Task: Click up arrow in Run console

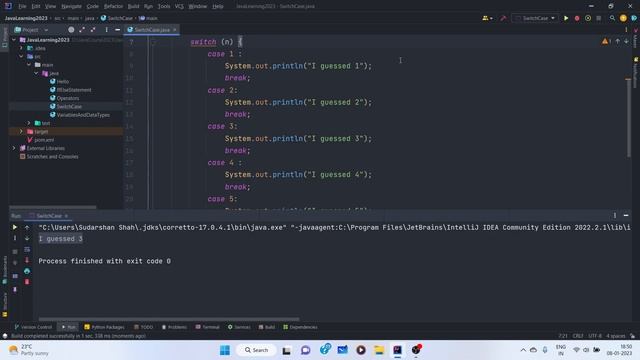Action: (27, 227)
